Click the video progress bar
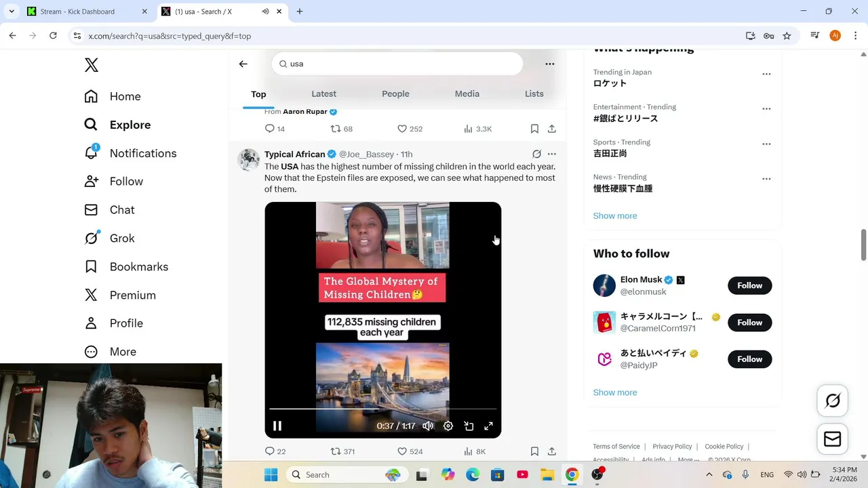Viewport: 868px width, 488px height. [383, 409]
